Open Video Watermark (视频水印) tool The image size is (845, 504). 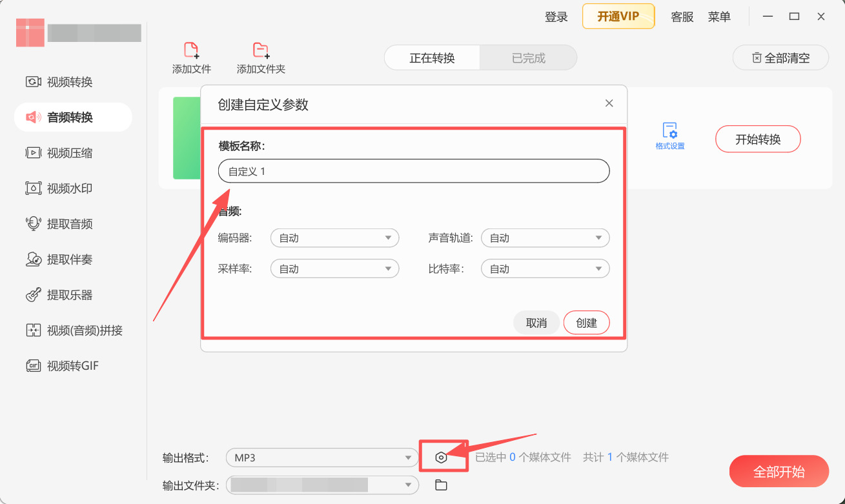pos(59,188)
